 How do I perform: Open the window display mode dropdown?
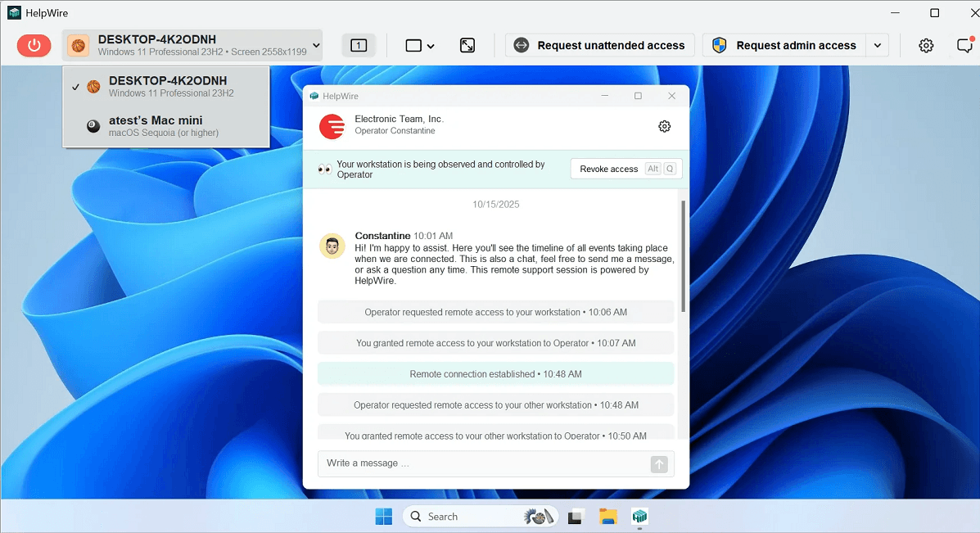(420, 46)
